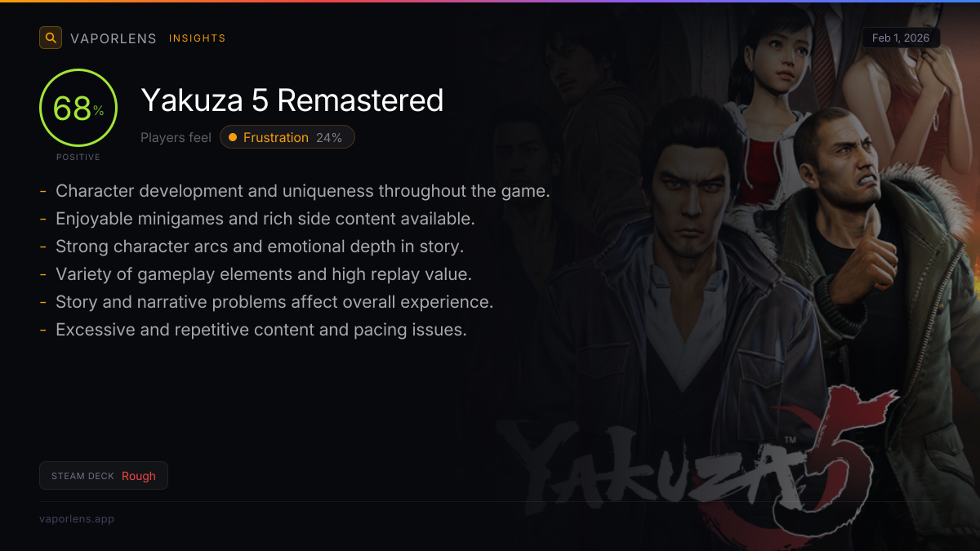This screenshot has height=551, width=980.
Task: Click the 'Story and narrative problems' insight
Action: (x=274, y=302)
